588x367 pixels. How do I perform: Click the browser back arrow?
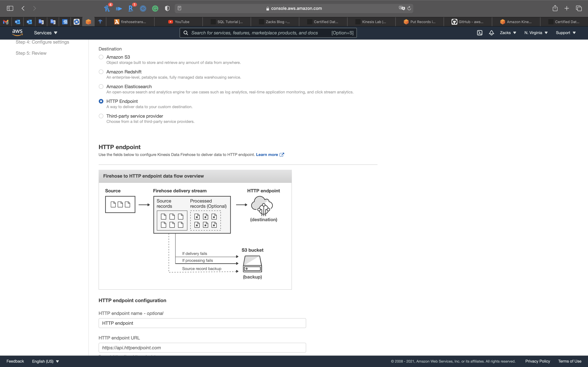pyautogui.click(x=23, y=8)
